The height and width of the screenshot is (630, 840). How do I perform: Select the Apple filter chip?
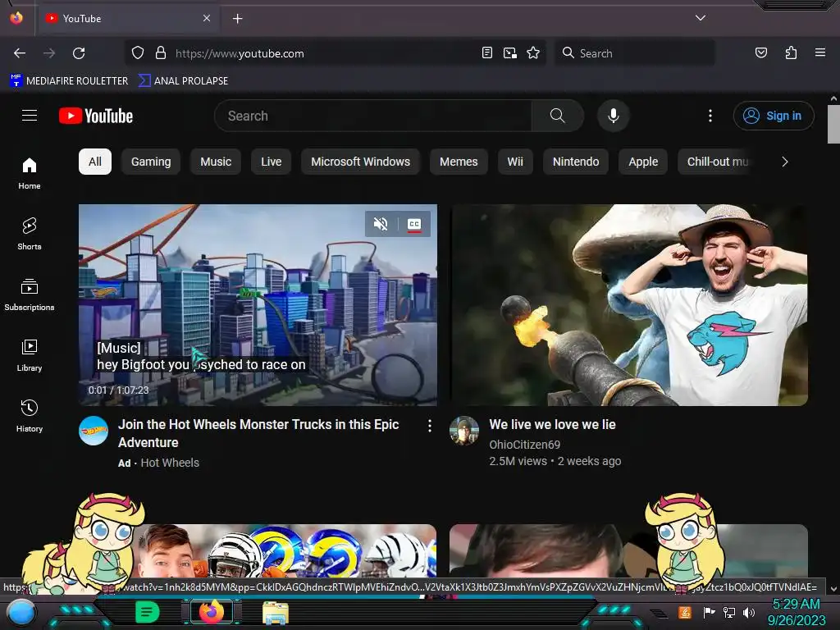643,162
